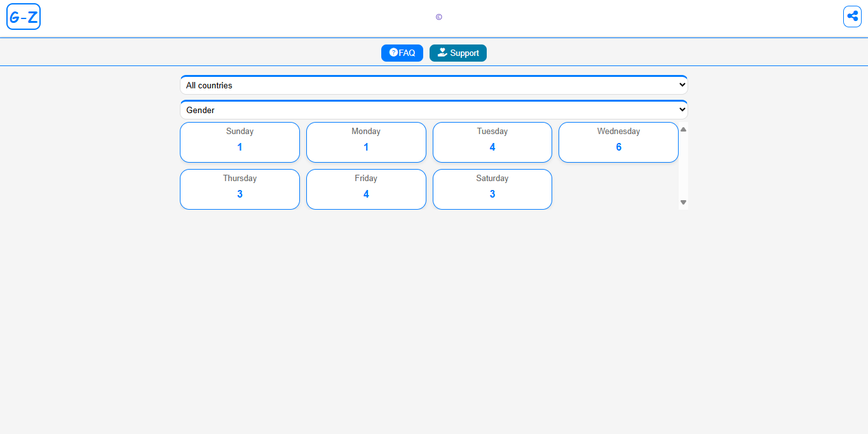Expand the Gender dropdown

coord(434,110)
